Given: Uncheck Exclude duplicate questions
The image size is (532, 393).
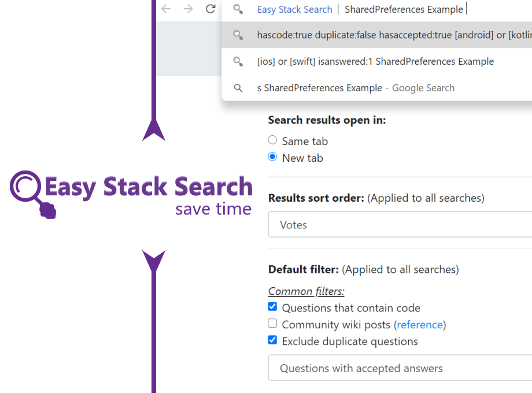Looking at the screenshot, I should 272,340.
